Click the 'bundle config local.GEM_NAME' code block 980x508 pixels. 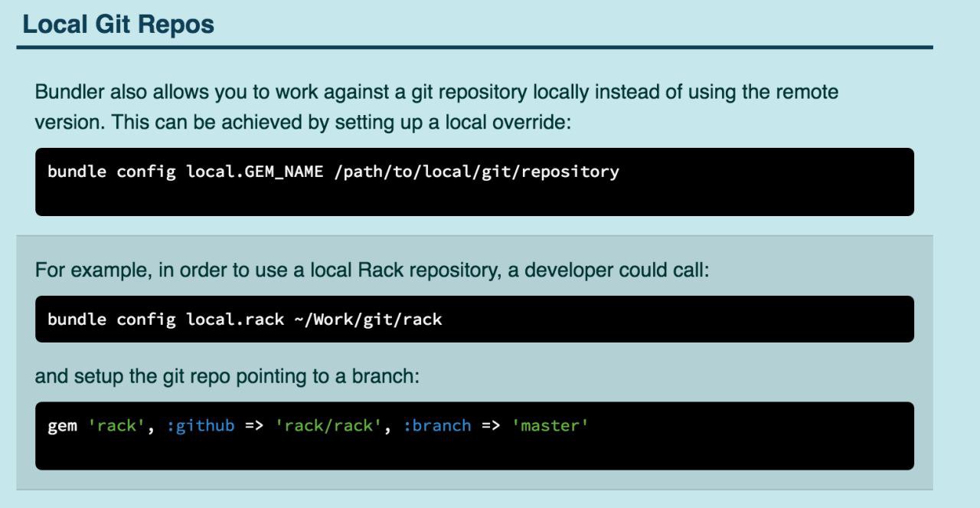475,182
